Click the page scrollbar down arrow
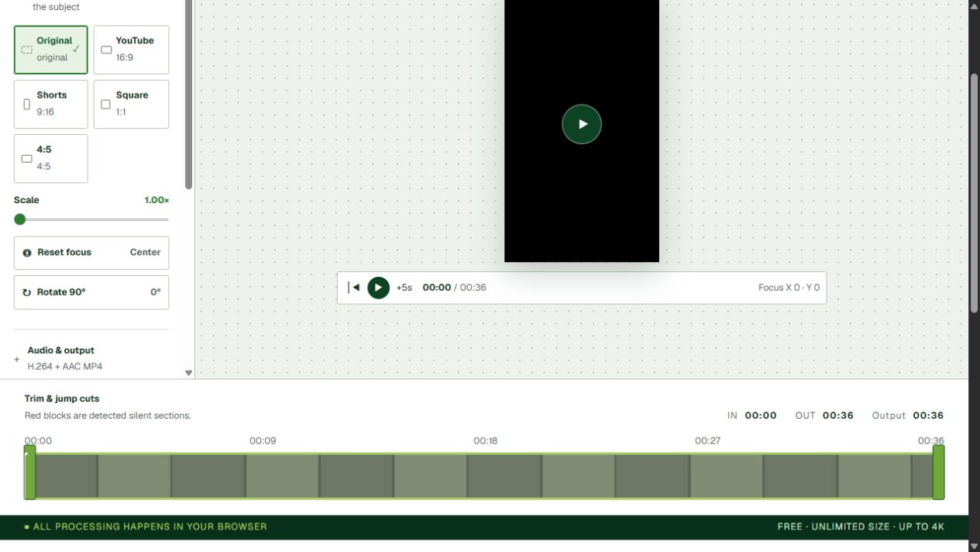 (x=975, y=546)
